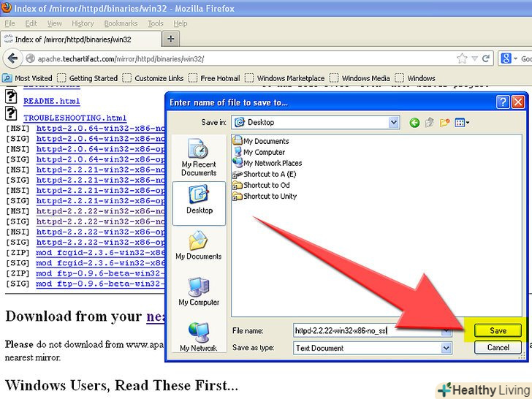Select My Computer item in file list

[259, 152]
